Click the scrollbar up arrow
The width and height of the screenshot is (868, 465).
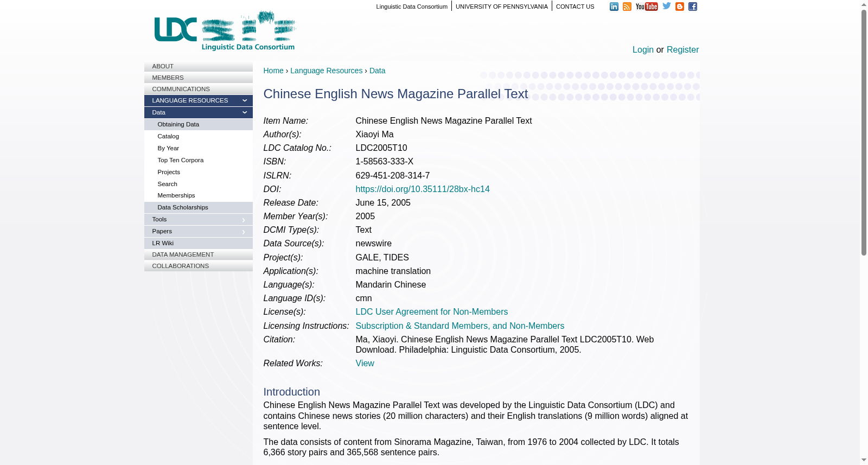point(864,4)
